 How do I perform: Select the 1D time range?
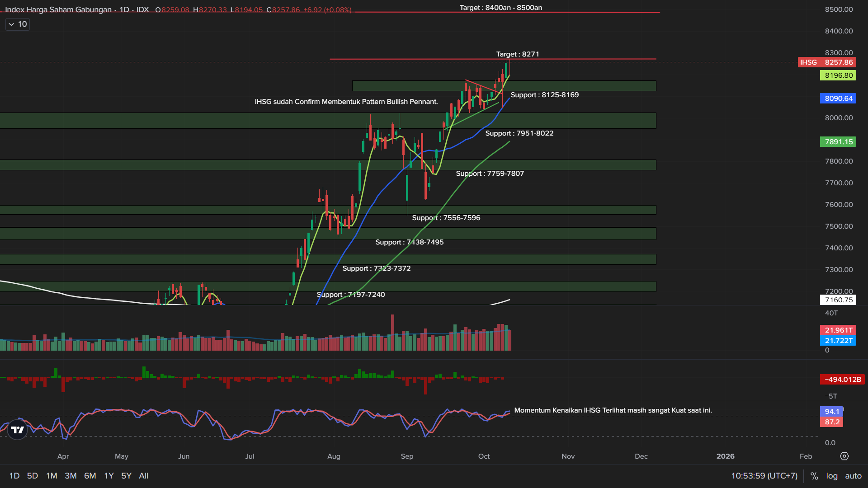tap(14, 476)
